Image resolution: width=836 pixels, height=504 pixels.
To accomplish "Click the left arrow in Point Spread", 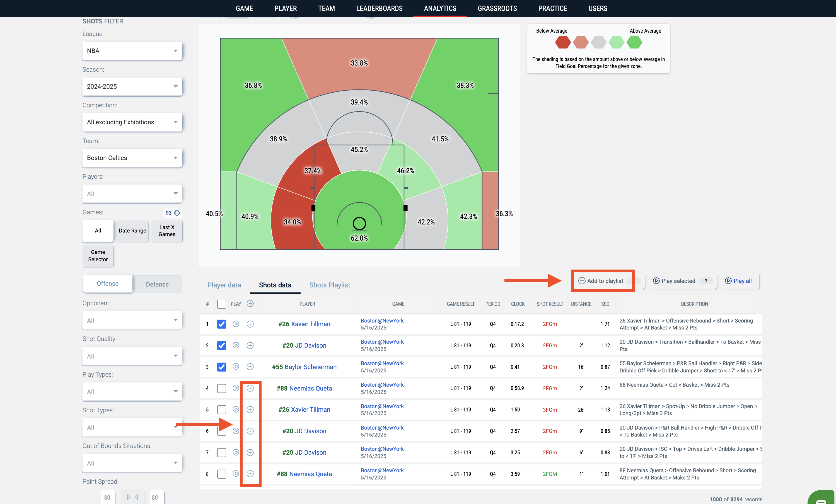I will tap(137, 497).
